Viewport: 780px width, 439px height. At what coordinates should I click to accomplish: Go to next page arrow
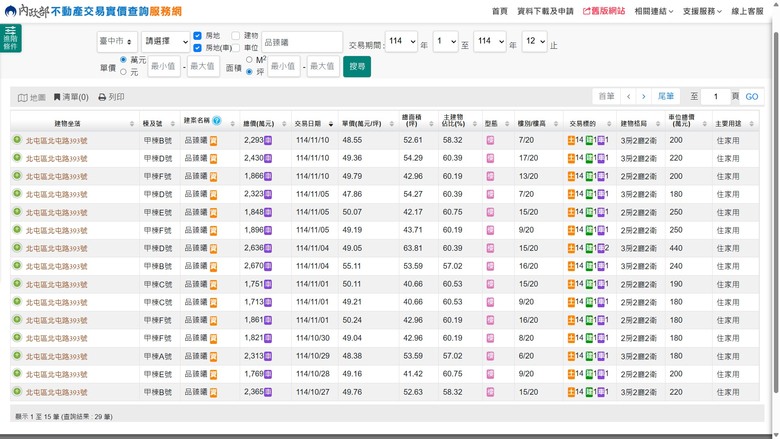pos(644,96)
